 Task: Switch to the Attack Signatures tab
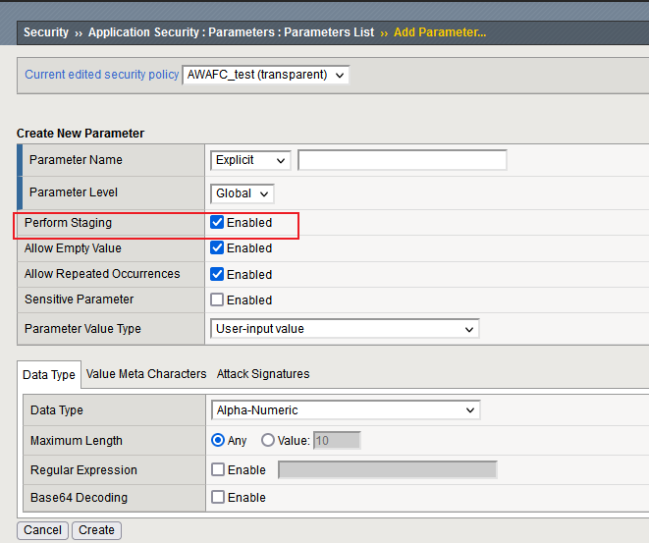click(263, 374)
